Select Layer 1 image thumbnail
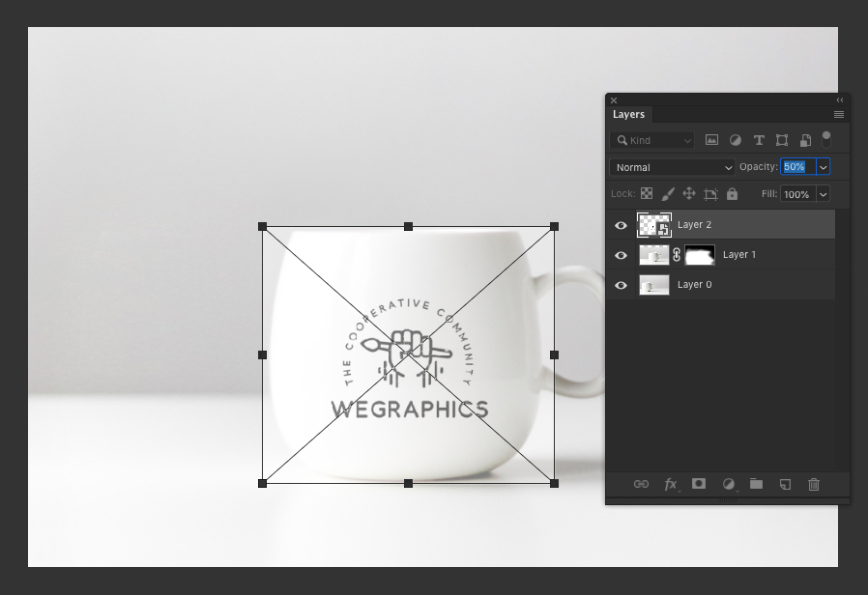868x595 pixels. pyautogui.click(x=654, y=255)
